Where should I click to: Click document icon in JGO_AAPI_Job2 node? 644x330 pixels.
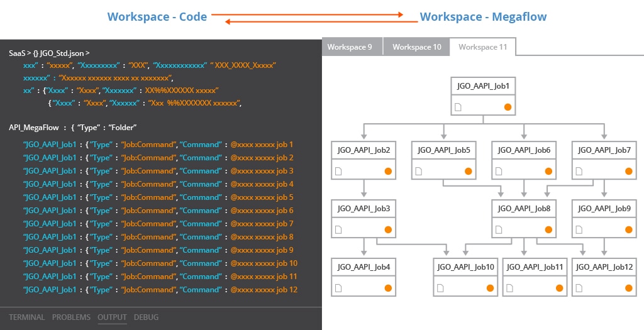pos(338,171)
